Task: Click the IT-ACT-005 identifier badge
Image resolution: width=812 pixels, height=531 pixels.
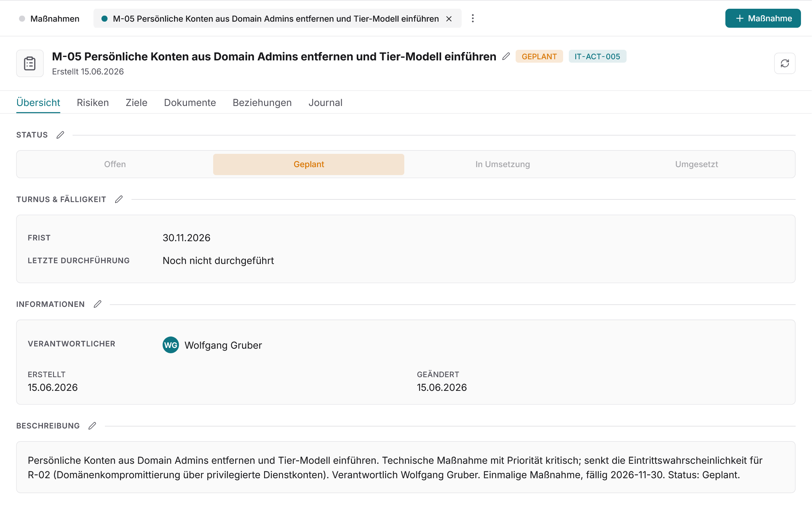Action: click(x=597, y=56)
